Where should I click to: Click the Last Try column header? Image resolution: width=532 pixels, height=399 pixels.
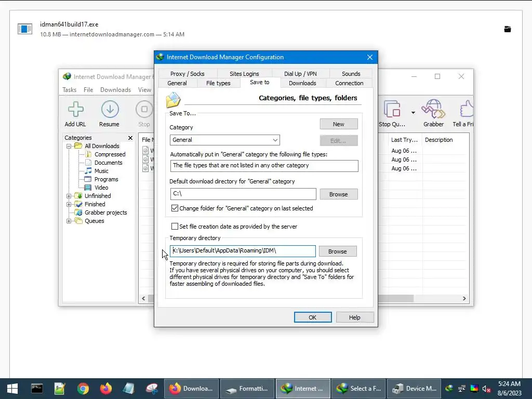tap(404, 140)
